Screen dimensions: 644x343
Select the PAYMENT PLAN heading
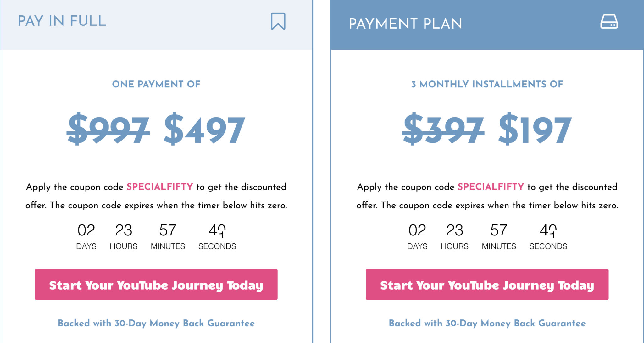tap(405, 24)
